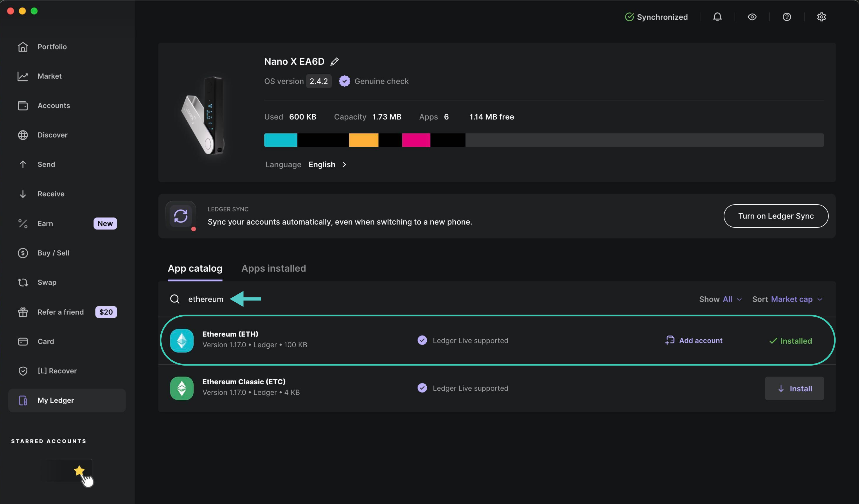Screen dimensions: 859x504
Task: Click the Refer a friend gift icon
Action: click(x=23, y=312)
